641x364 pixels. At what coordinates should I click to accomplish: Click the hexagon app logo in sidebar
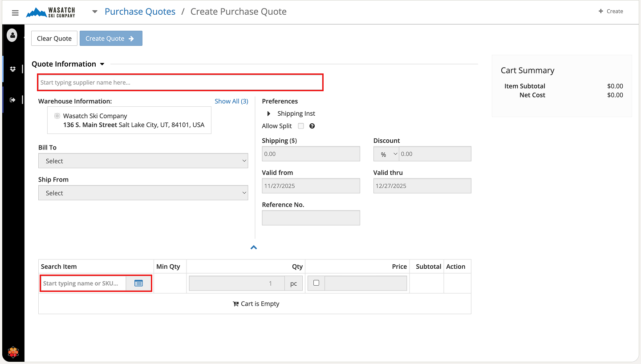click(13, 352)
